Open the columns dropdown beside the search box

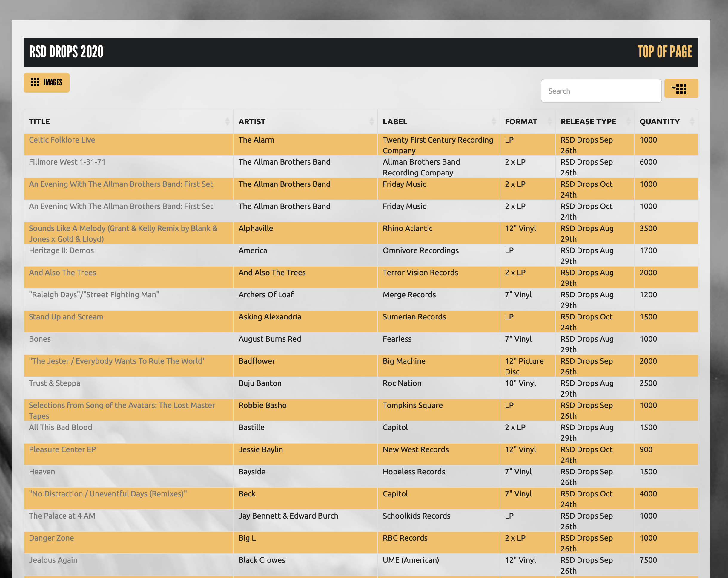point(681,88)
